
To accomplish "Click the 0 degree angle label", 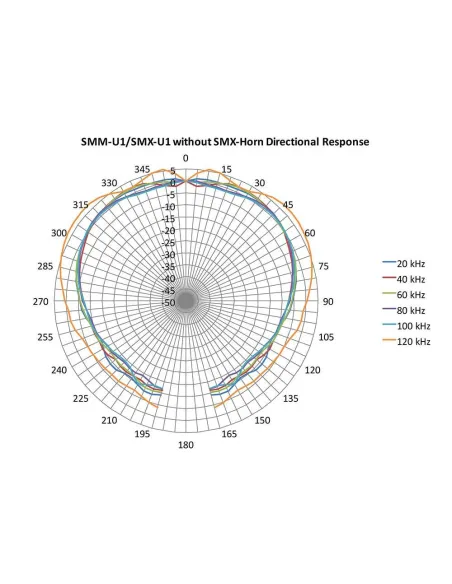I will [185, 158].
